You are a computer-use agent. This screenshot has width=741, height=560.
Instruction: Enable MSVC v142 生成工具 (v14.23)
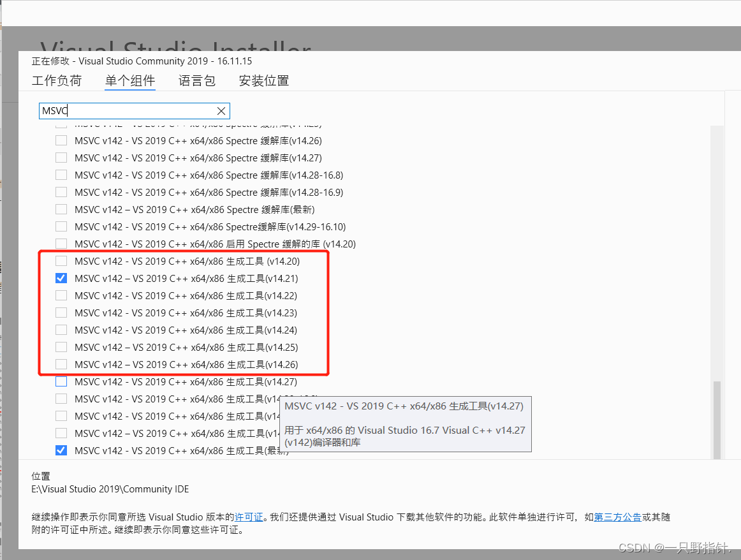click(x=61, y=312)
